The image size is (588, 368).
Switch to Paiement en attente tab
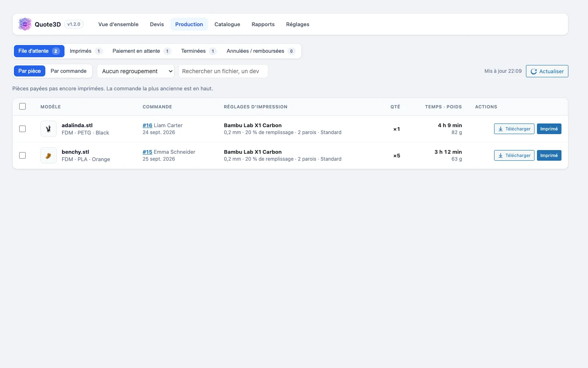tap(142, 51)
